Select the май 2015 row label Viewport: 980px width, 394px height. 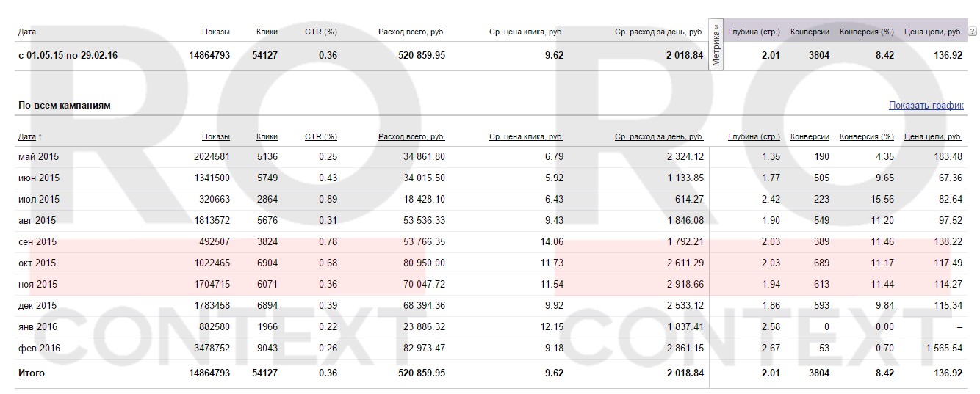(x=37, y=156)
